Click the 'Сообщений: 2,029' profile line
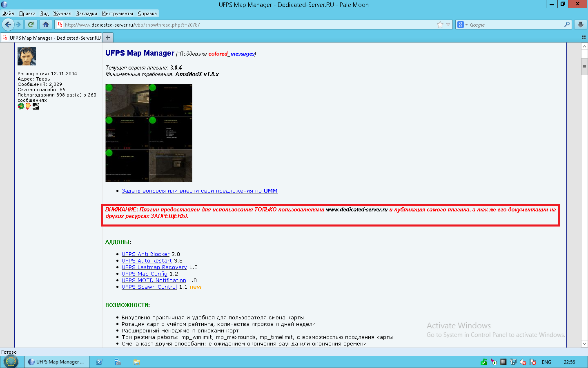The width and height of the screenshot is (588, 368). tap(40, 84)
